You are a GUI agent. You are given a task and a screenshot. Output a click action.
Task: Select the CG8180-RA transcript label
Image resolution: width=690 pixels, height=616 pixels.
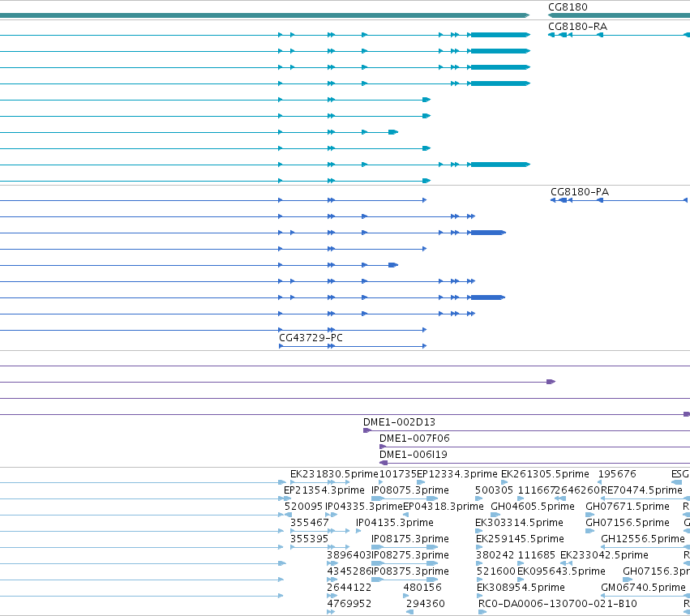(577, 27)
